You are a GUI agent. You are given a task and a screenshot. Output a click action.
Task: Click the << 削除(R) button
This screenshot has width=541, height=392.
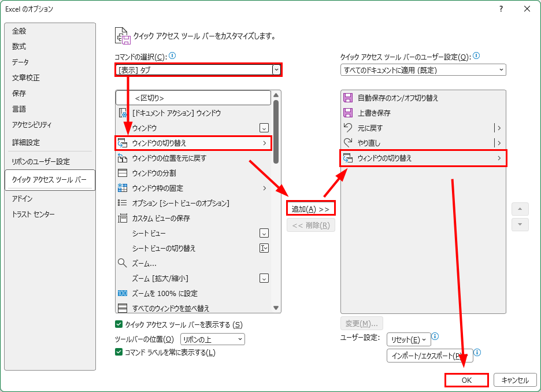pyautogui.click(x=311, y=225)
